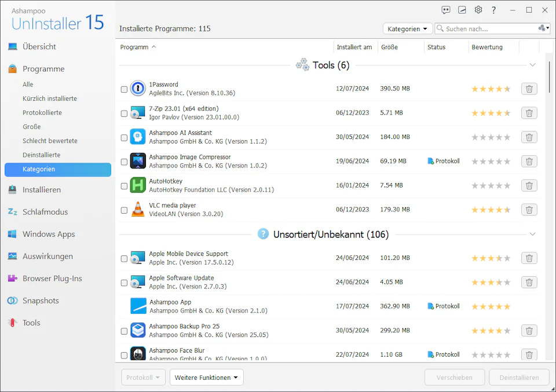Tick the checkbox for VLC media player
Image resolution: width=556 pixels, height=392 pixels.
point(124,210)
